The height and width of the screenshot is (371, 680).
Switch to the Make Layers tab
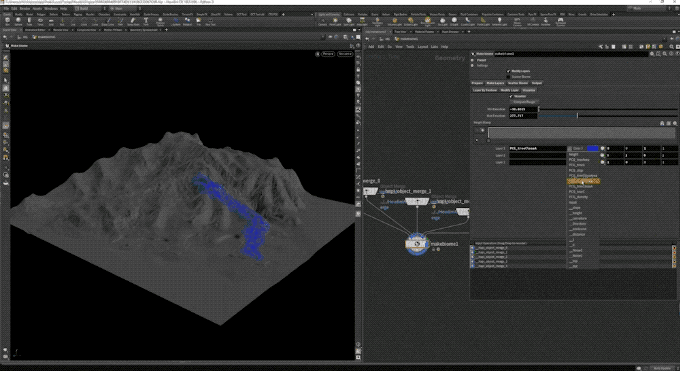click(495, 83)
